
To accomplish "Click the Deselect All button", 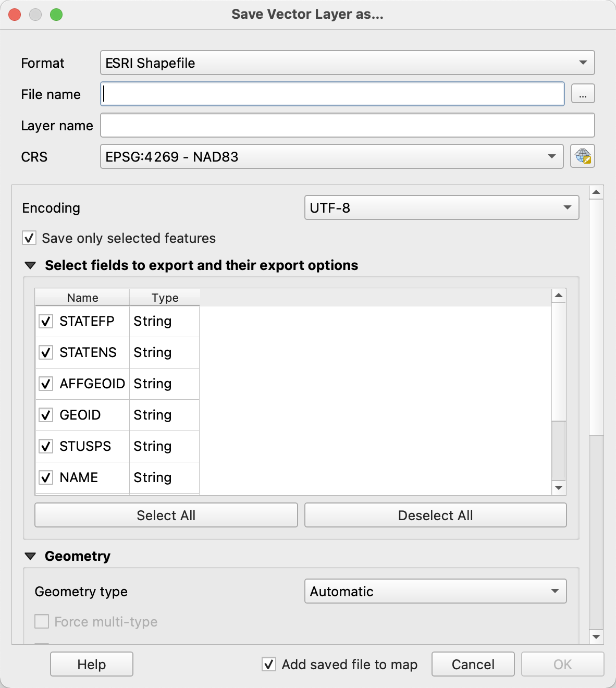I will coord(435,515).
